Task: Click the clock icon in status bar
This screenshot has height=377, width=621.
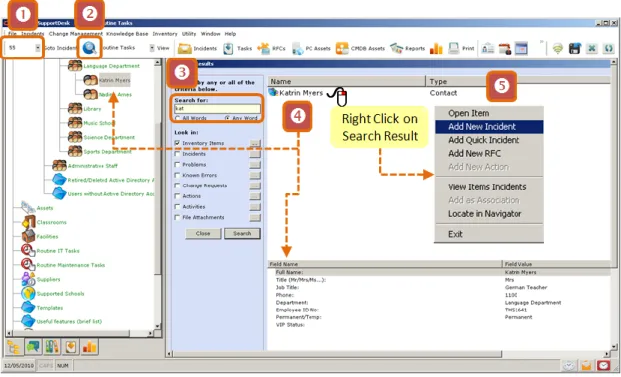Action: [569, 366]
